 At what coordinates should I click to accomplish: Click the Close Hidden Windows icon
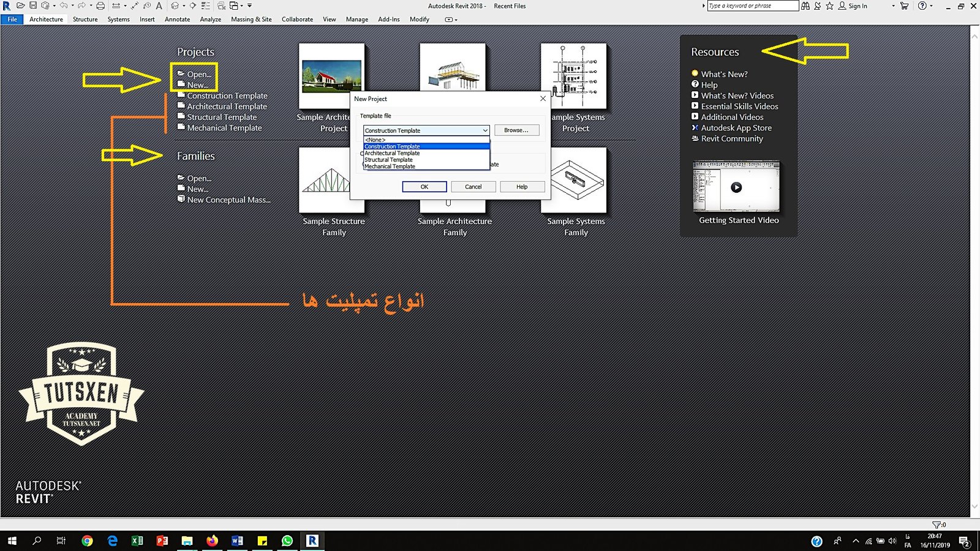click(222, 6)
